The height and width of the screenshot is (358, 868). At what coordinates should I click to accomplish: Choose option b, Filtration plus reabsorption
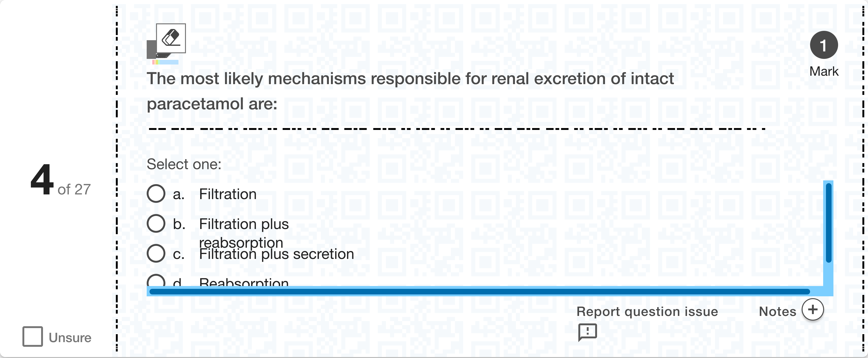coord(156,223)
